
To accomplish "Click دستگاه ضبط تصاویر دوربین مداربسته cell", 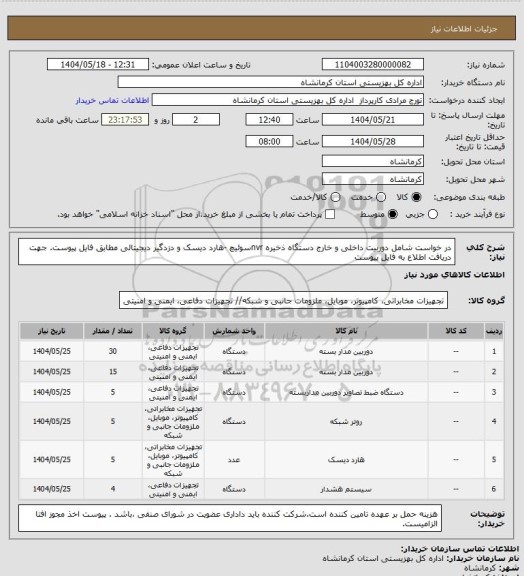I will click(346, 392).
